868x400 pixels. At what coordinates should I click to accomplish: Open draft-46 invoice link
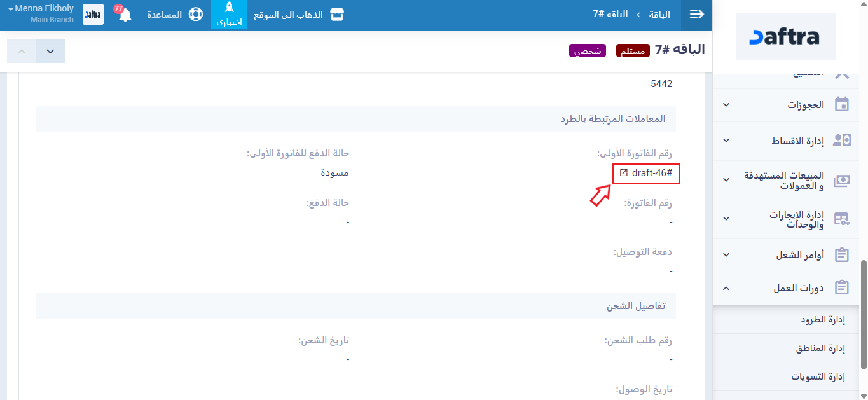point(651,174)
